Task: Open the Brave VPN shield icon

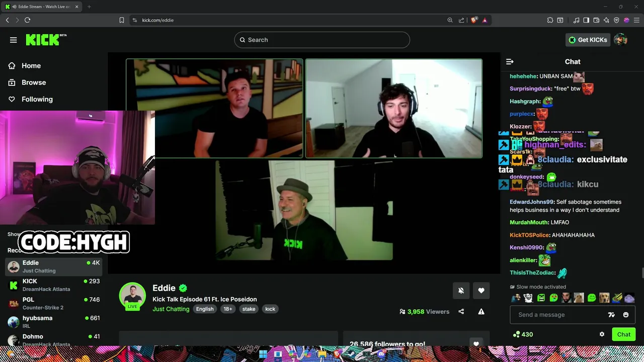Action: (x=616, y=20)
